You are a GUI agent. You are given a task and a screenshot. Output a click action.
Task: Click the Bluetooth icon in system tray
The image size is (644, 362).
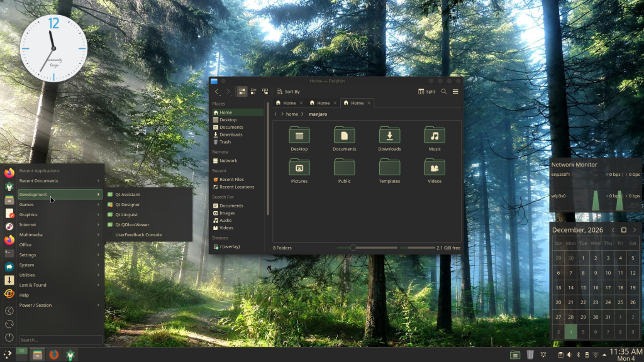click(x=578, y=355)
